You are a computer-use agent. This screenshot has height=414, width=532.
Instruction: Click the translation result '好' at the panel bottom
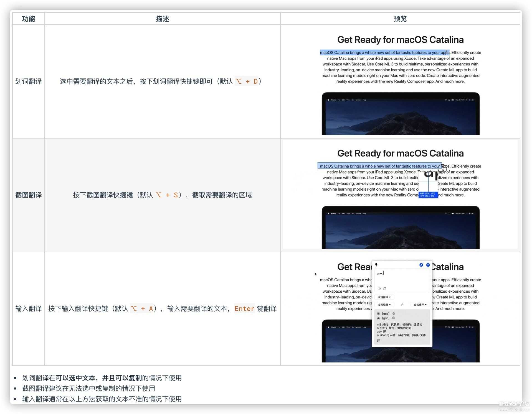(x=378, y=341)
